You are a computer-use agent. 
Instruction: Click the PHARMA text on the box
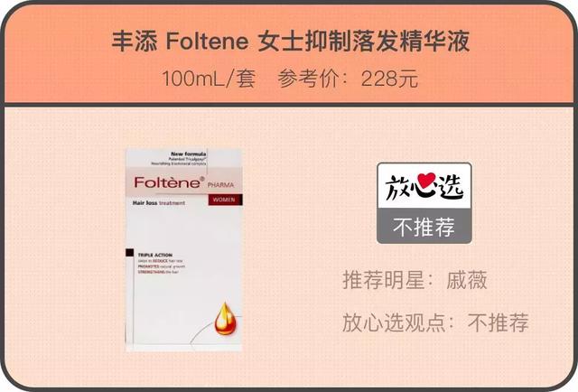[220, 185]
